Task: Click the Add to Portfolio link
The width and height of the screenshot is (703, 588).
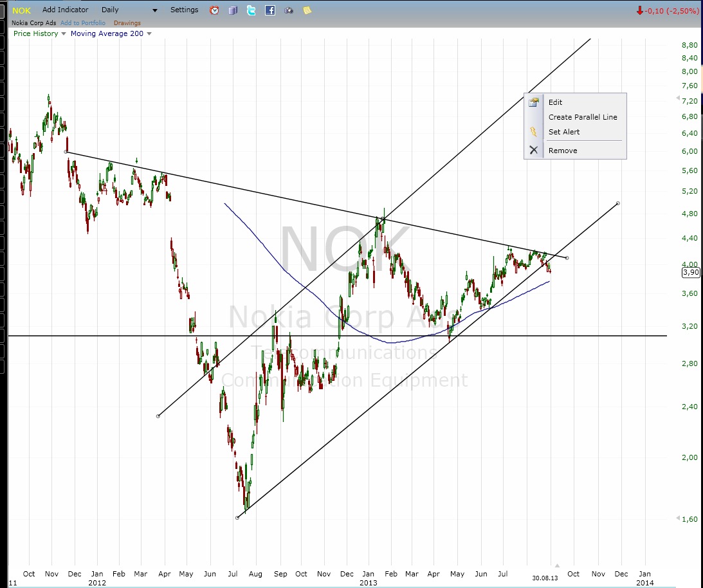Action: coord(83,23)
